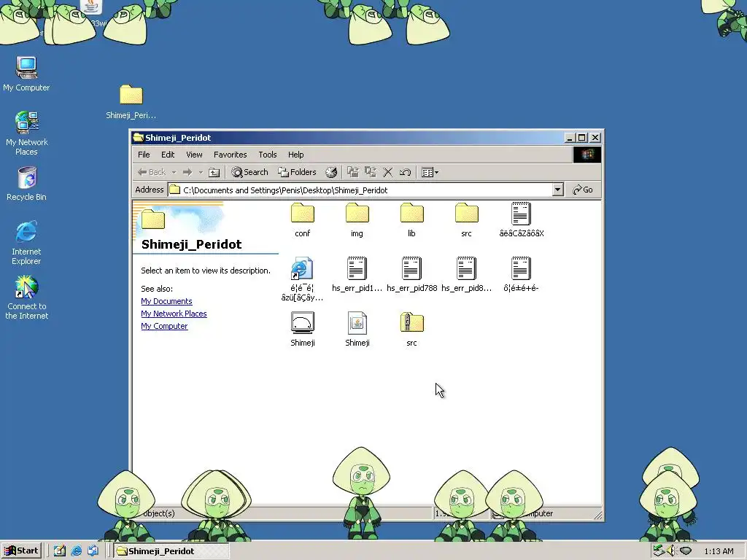
Task: Toggle the Folders pane button
Action: 298,172
